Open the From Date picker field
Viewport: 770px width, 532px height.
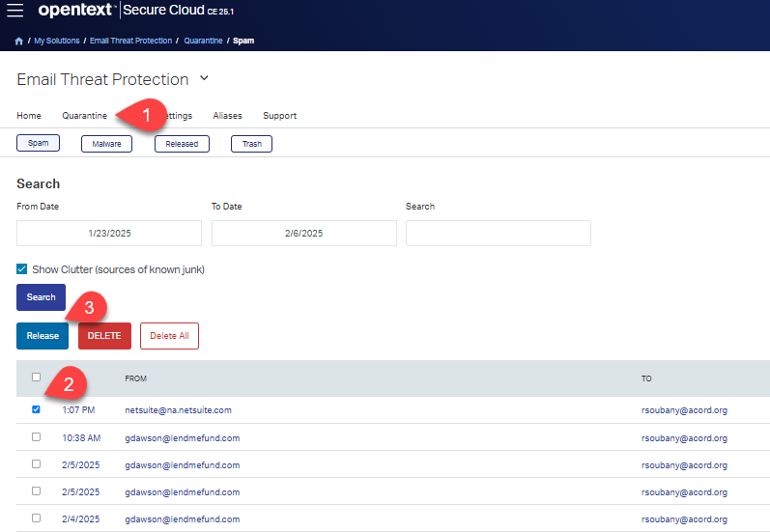point(109,234)
